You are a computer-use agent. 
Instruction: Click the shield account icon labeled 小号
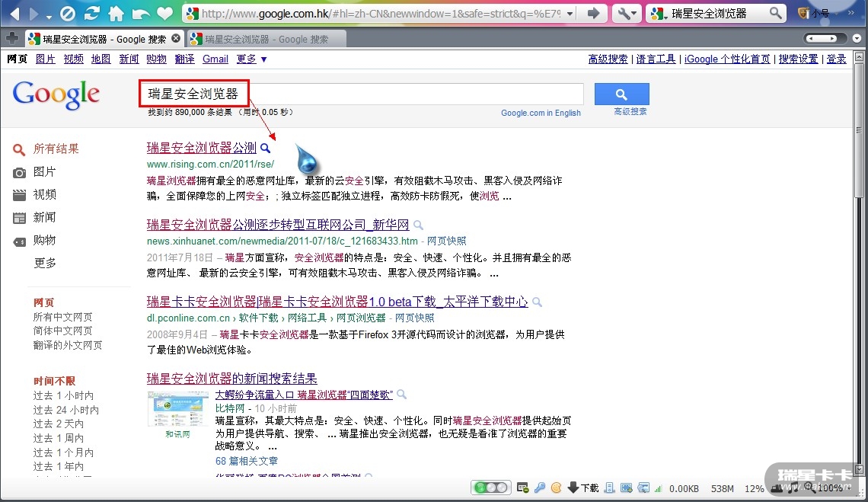[x=812, y=13]
